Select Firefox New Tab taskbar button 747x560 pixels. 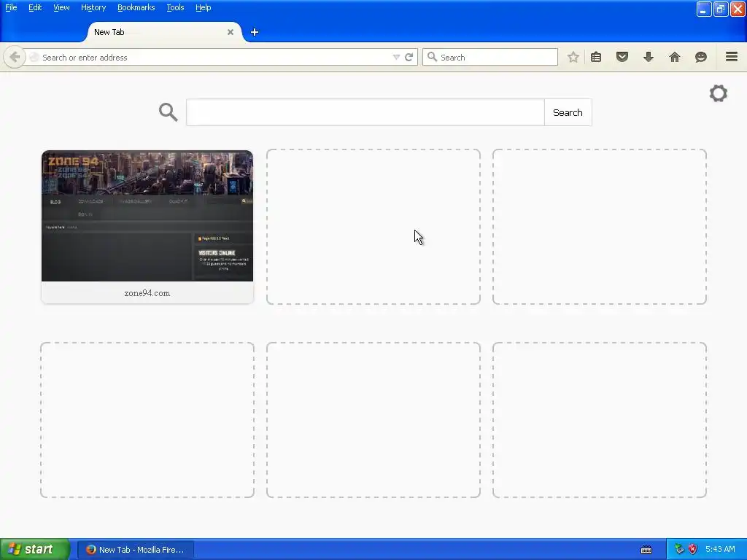(136, 550)
